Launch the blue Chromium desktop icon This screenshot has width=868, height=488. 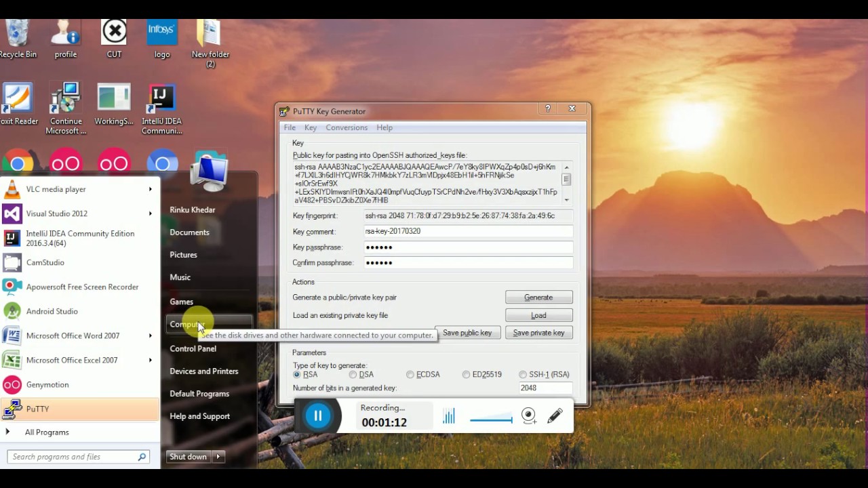point(162,163)
